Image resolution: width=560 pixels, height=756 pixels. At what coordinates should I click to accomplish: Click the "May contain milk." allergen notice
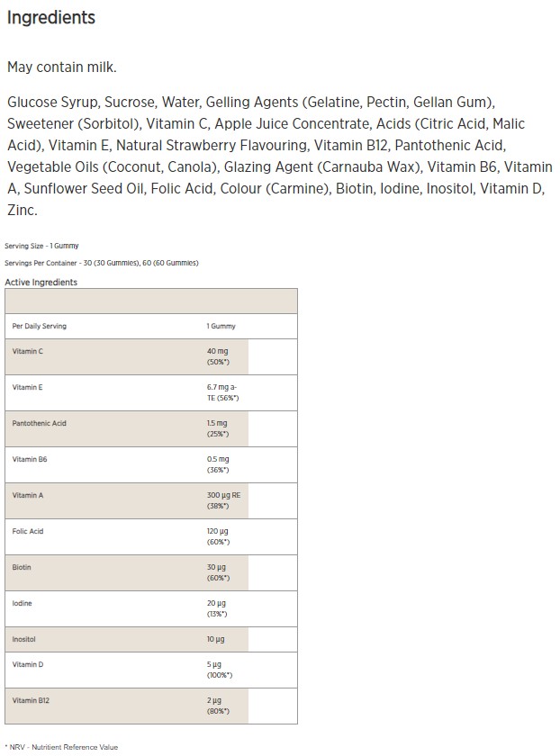[x=62, y=67]
